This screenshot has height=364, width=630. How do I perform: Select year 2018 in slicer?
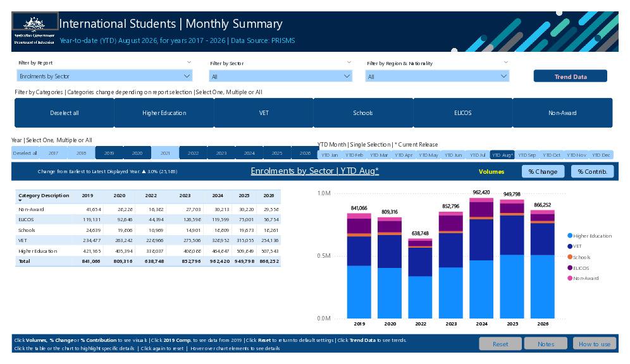[x=81, y=153]
